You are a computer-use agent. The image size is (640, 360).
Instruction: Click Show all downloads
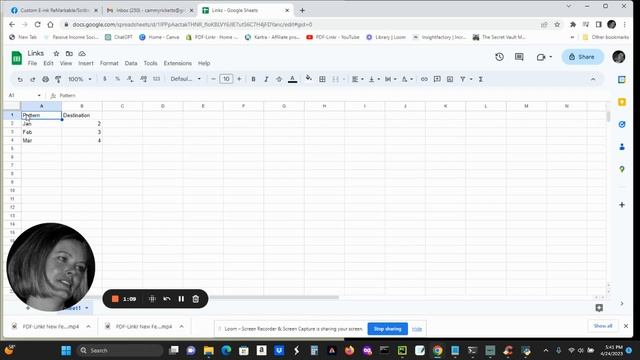coord(603,326)
